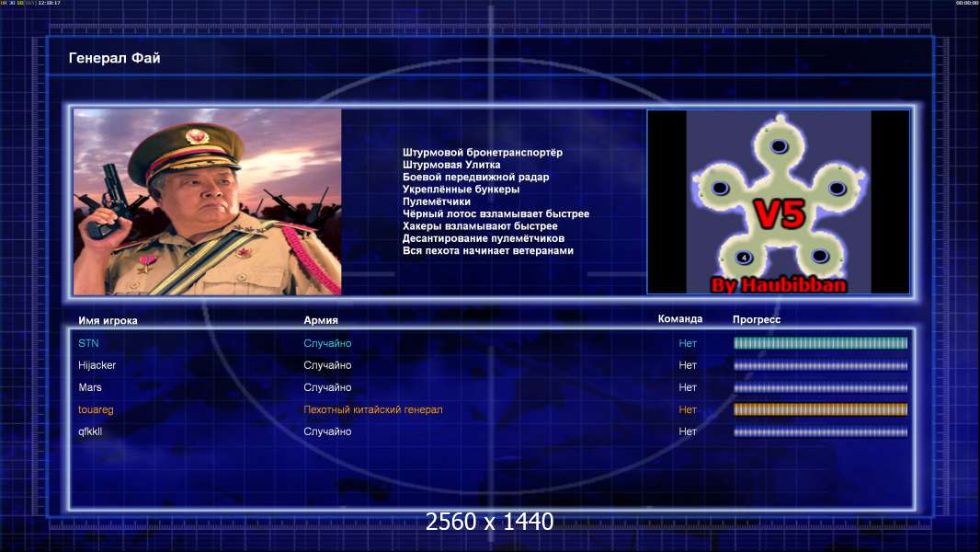Click 'Пехотный китайский генерал' army entry
980x552 pixels.
pyautogui.click(x=373, y=410)
